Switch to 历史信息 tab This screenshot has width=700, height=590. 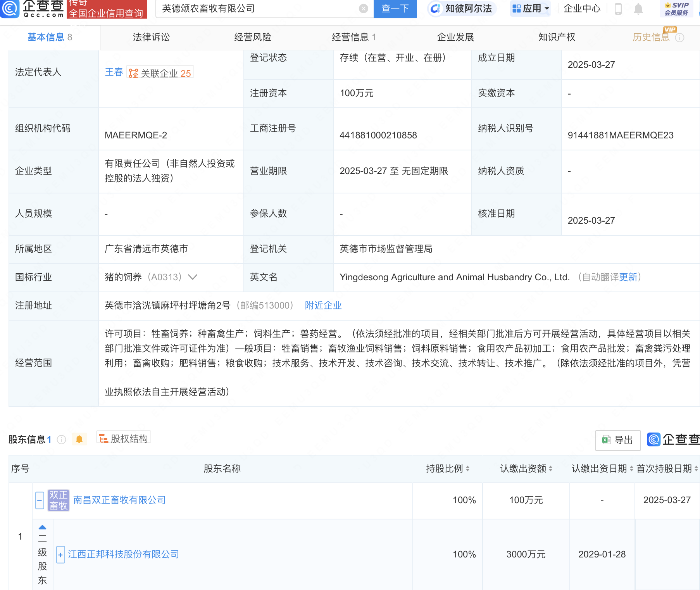651,37
